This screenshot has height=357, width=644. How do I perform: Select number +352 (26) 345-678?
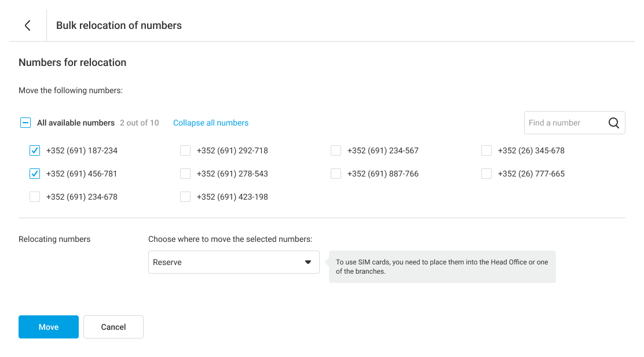486,150
